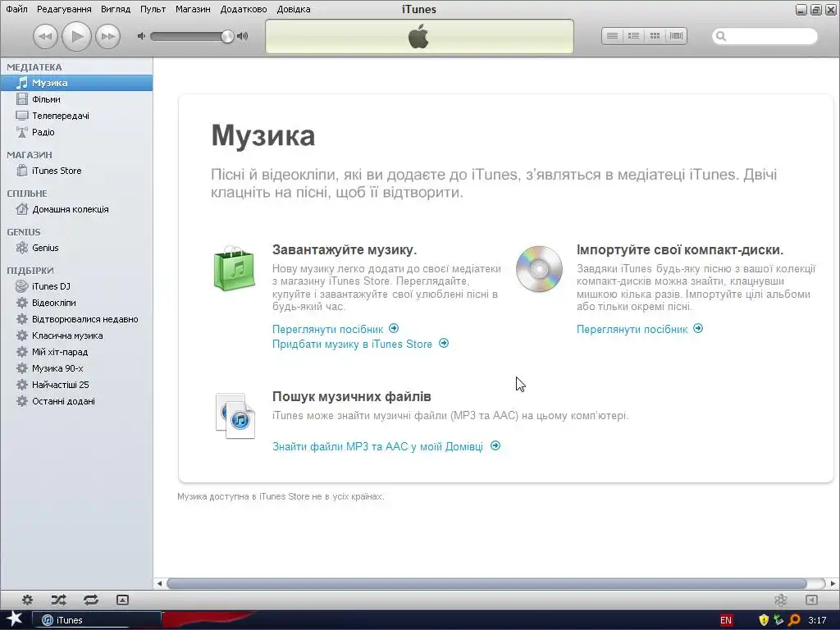Open the Відеокліпи smart playlist
Viewport: 840px width, 630px height.
click(x=76, y=303)
